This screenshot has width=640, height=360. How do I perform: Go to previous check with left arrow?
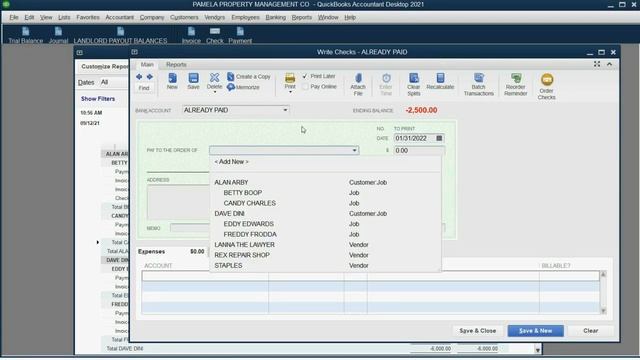(139, 77)
